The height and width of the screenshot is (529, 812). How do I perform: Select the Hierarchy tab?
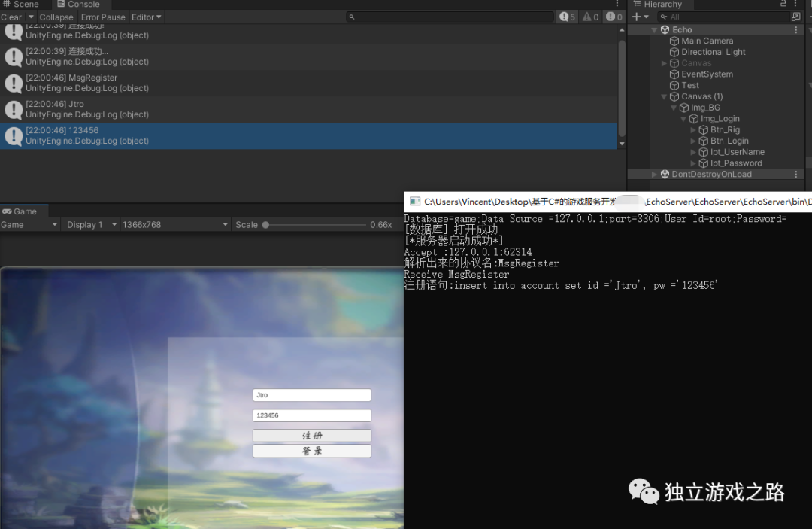pyautogui.click(x=658, y=5)
